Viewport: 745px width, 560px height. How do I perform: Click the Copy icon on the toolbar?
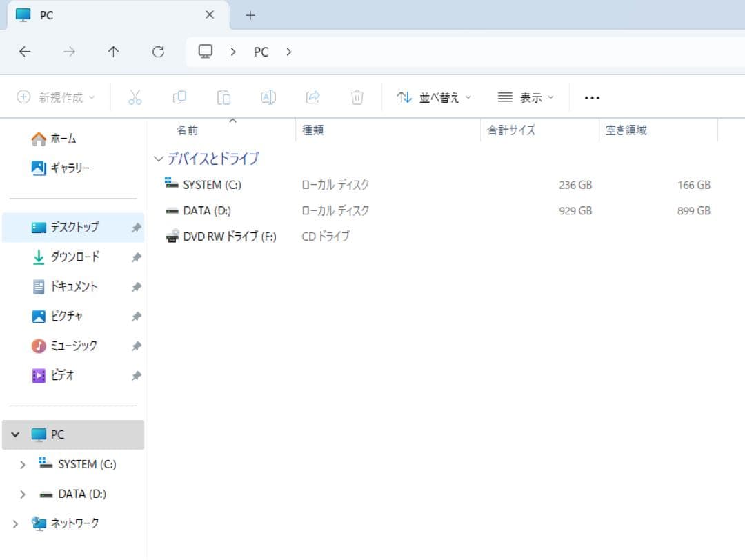tap(179, 97)
